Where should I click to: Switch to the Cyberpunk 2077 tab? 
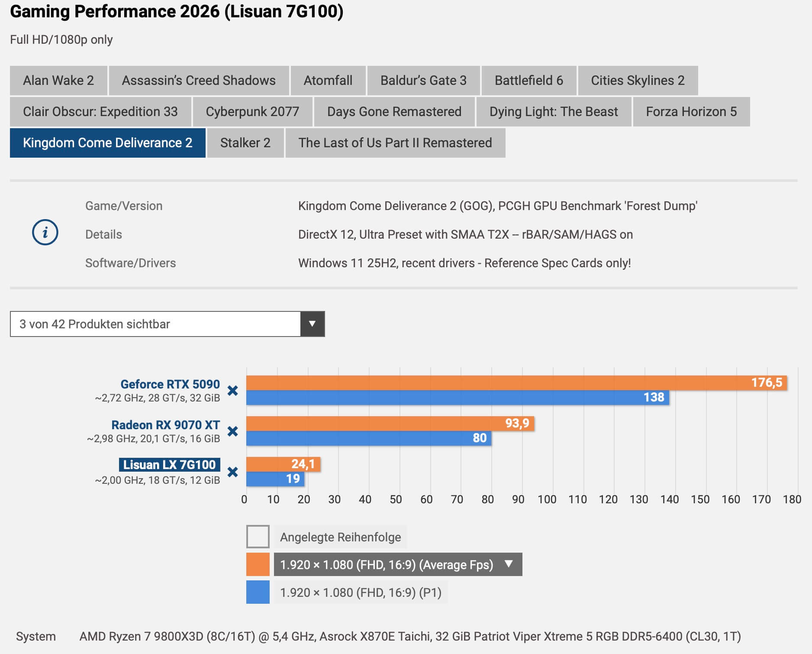(x=252, y=112)
